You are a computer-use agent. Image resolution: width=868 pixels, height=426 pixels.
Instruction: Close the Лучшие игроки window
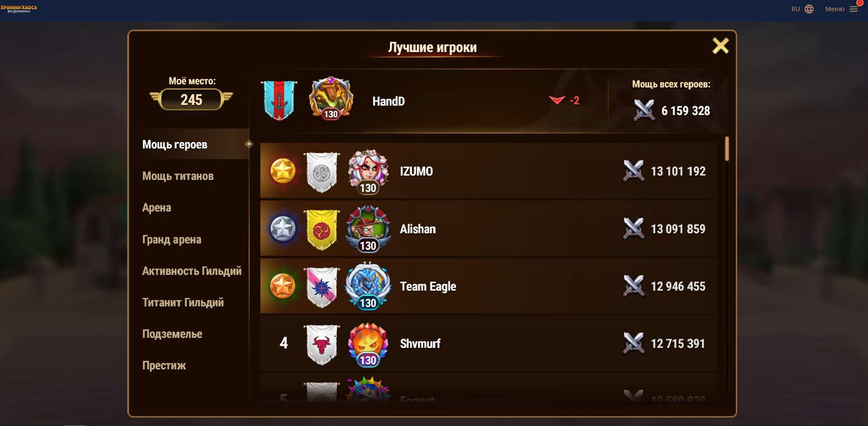click(x=720, y=46)
